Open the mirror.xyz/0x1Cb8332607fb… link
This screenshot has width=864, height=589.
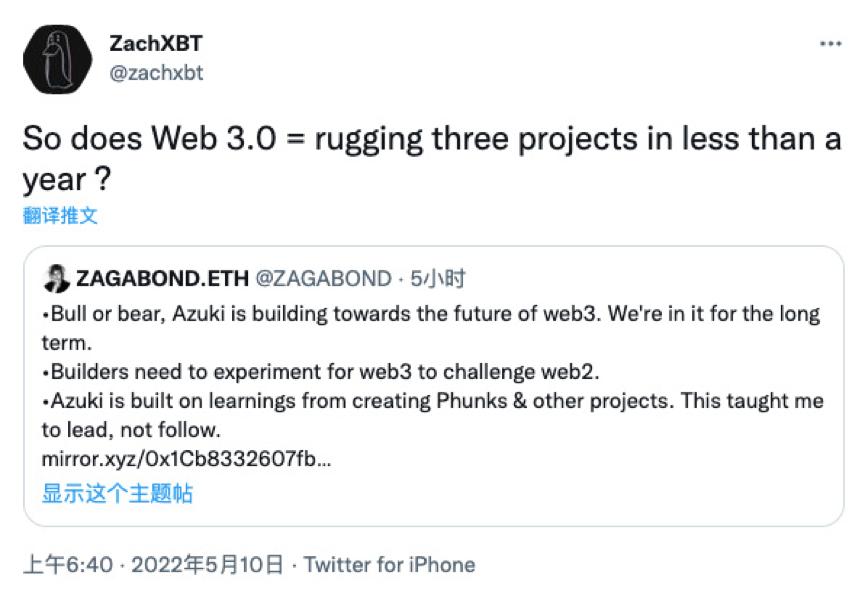click(x=186, y=458)
